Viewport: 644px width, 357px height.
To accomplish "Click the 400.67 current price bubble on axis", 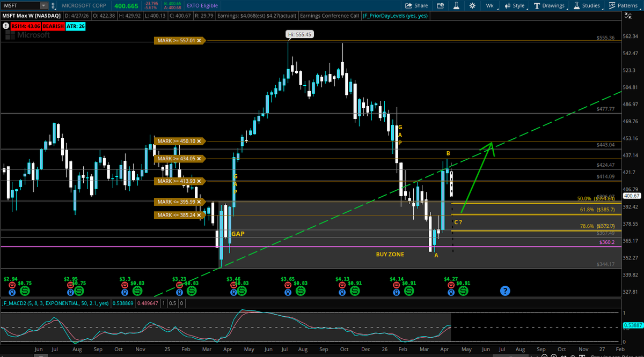I will tap(631, 196).
